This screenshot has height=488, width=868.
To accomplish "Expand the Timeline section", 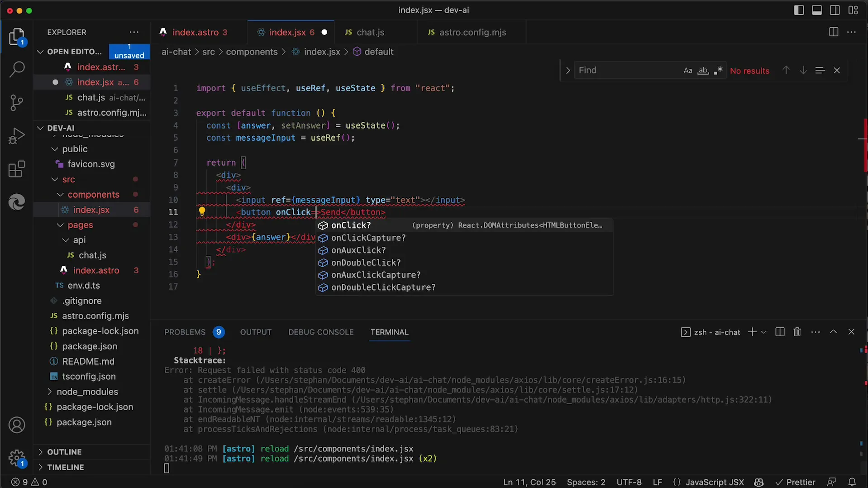I will click(66, 467).
